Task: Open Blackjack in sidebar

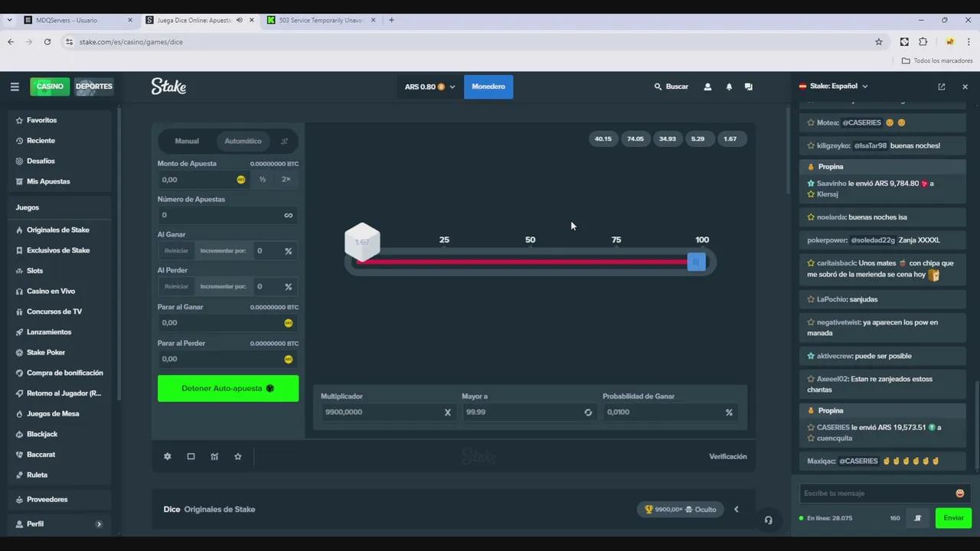Action: (x=42, y=434)
